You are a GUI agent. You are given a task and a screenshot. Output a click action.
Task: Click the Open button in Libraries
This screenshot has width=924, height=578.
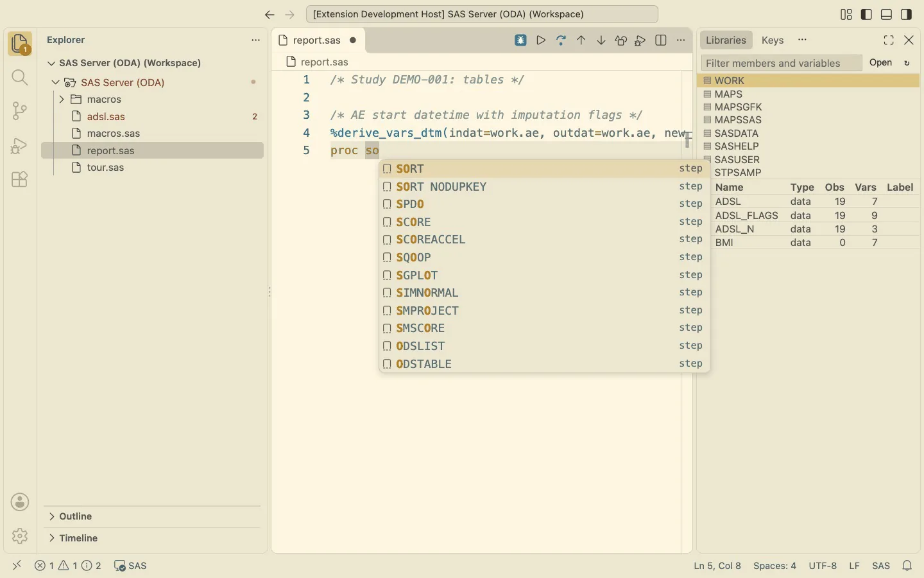[881, 62]
